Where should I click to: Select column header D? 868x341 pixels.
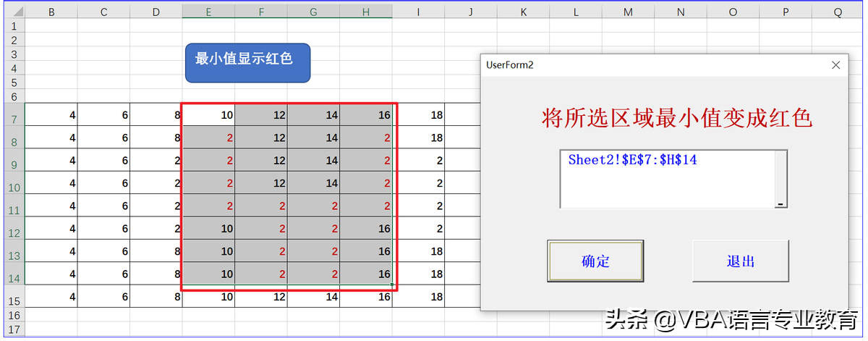coord(156,12)
